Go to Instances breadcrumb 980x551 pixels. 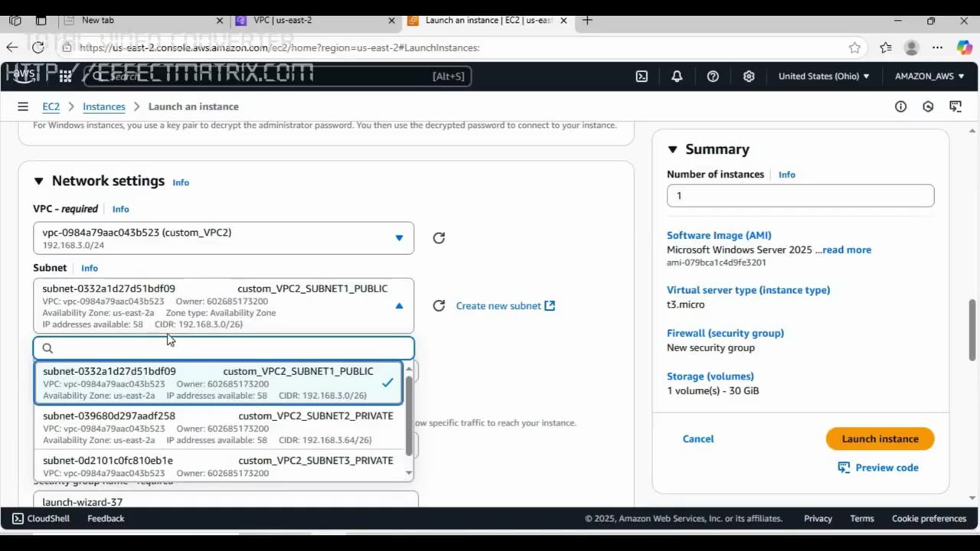pyautogui.click(x=104, y=106)
